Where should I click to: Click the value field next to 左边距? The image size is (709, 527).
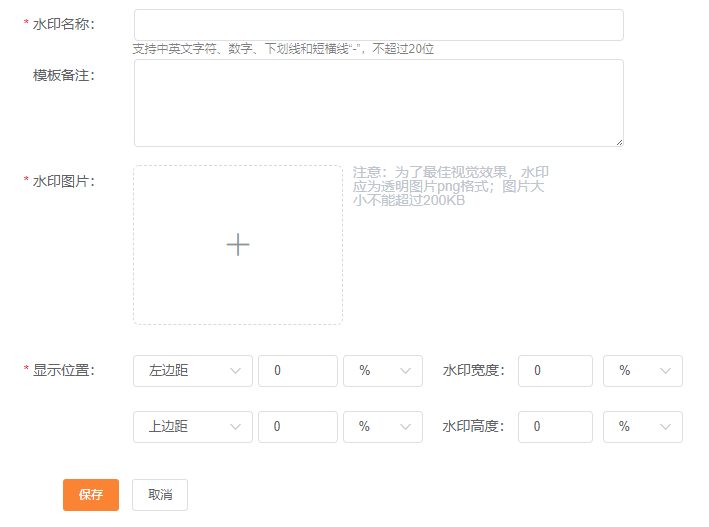click(x=298, y=371)
